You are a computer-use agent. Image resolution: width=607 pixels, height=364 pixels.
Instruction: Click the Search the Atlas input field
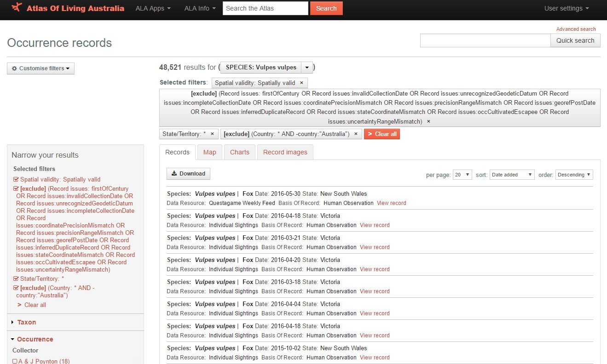pyautogui.click(x=265, y=8)
